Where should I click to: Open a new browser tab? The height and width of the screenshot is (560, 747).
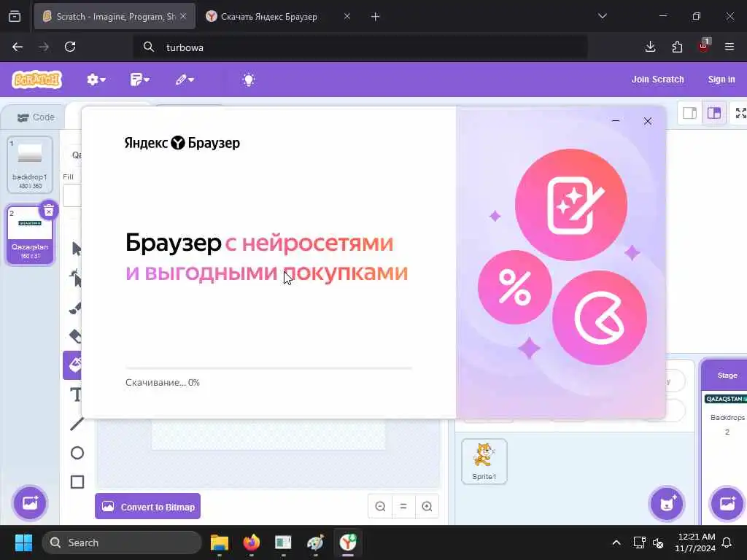(376, 17)
